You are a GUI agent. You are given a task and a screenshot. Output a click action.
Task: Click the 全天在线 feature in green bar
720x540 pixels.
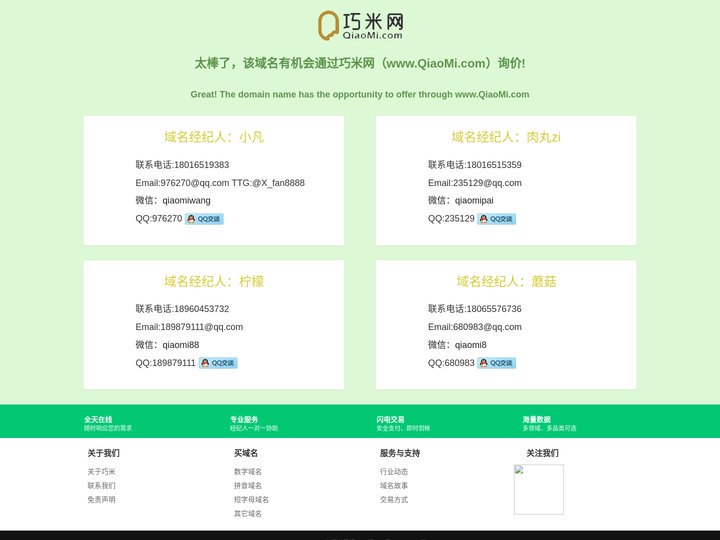tap(107, 423)
